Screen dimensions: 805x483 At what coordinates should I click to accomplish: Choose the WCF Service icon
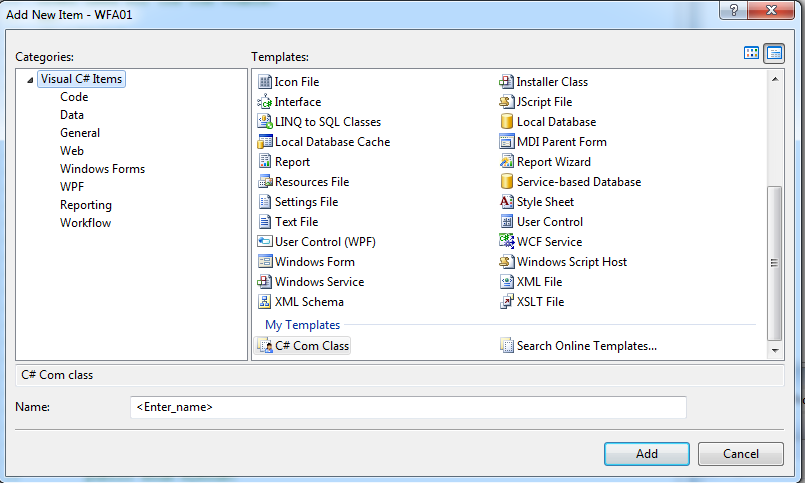(506, 242)
